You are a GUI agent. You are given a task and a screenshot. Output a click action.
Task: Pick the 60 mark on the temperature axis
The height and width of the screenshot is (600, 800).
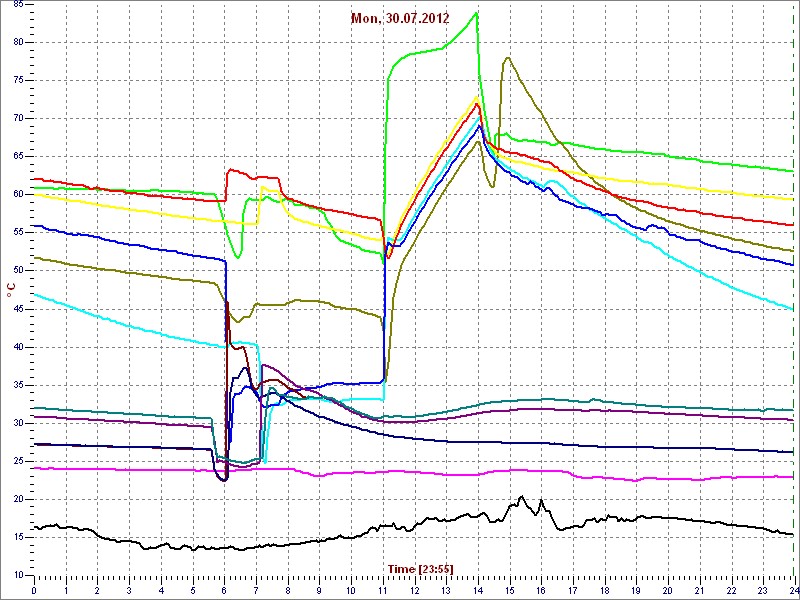(x=19, y=194)
